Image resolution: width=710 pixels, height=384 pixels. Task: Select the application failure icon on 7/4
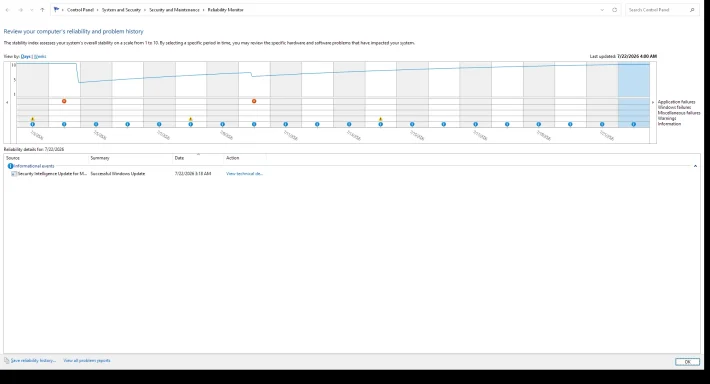[x=64, y=101]
